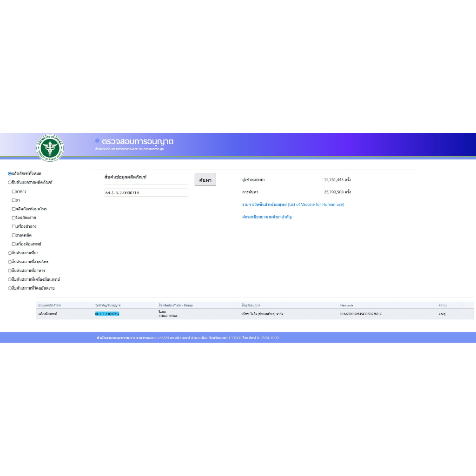Open the ค้นทะเบียนยาตามตัวยาสำคัญ link
The image size is (476, 476).
[267, 217]
